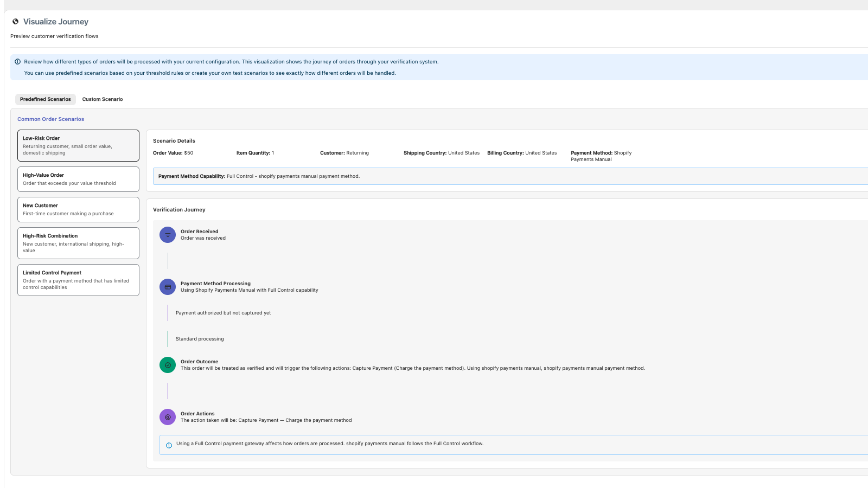The image size is (868, 488).
Task: Click the green Order Outcome checkmark icon
Action: click(x=168, y=365)
